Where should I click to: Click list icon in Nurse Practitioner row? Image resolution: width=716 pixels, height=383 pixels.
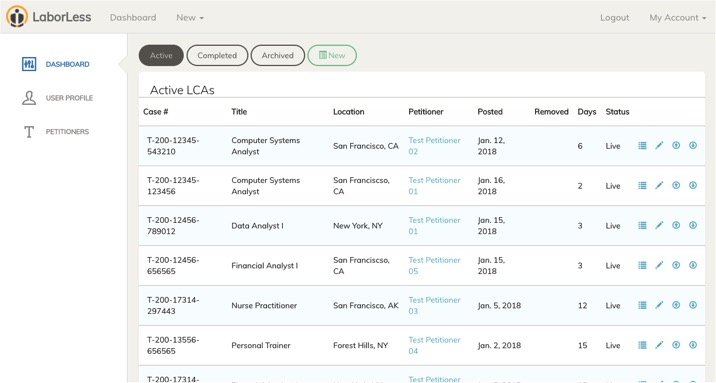point(642,305)
